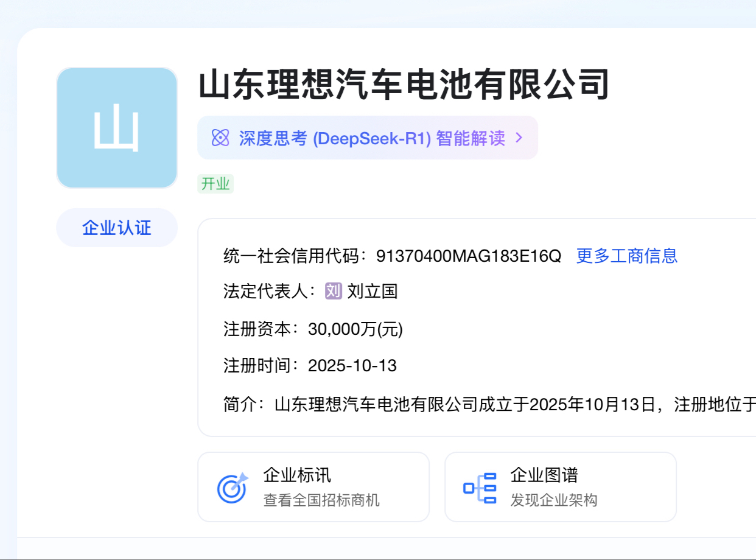Select credit code 91370400MAG183E16Q
The width and height of the screenshot is (756, 560).
pos(468,256)
